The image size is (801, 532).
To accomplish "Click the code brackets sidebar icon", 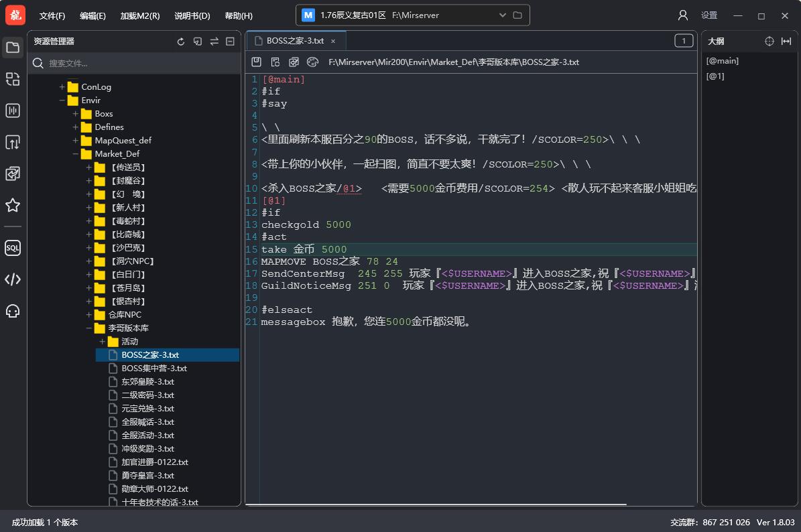I will [x=13, y=279].
